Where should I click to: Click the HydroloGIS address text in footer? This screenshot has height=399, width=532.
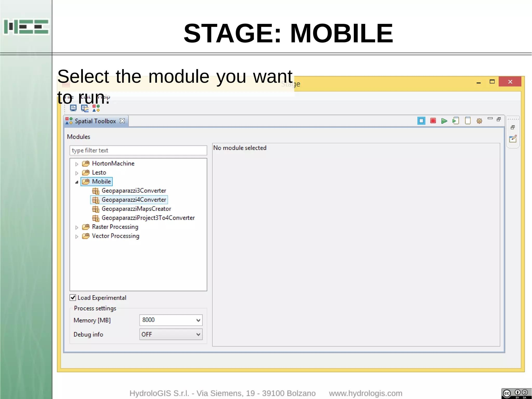click(223, 393)
